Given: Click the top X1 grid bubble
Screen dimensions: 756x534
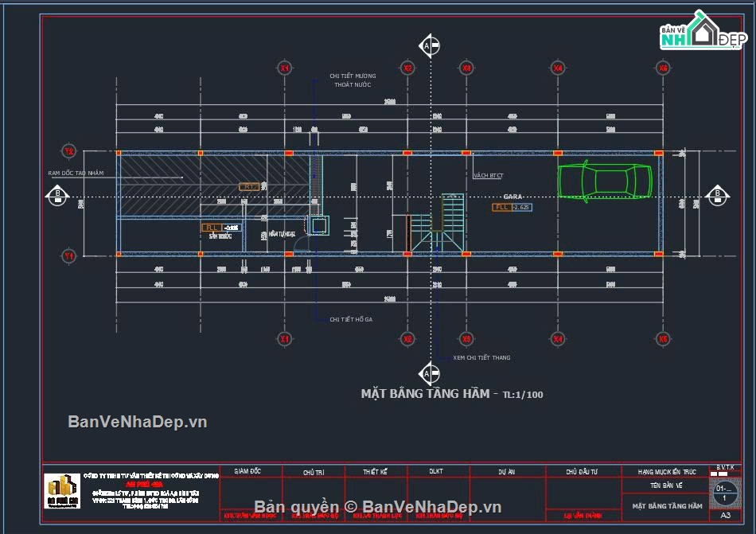Looking at the screenshot, I should point(284,68).
